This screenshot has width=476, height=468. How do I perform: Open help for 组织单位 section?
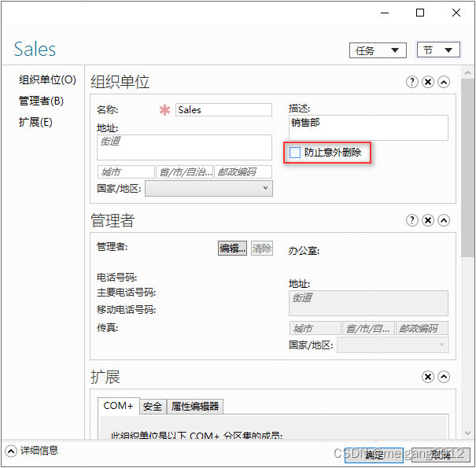point(412,82)
